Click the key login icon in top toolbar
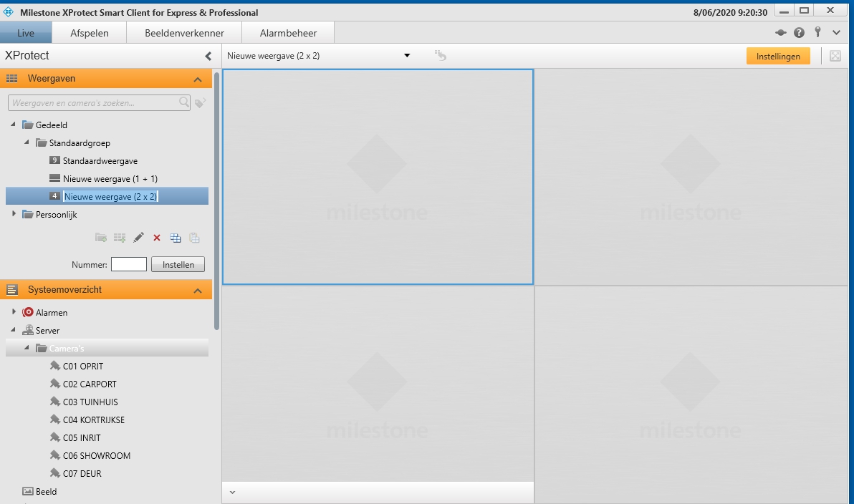This screenshot has height=504, width=854. [817, 32]
